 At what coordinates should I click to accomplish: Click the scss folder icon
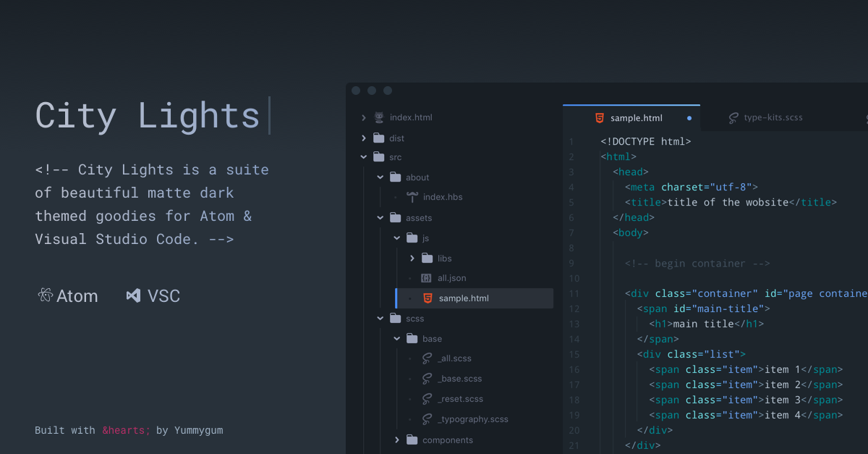(395, 319)
